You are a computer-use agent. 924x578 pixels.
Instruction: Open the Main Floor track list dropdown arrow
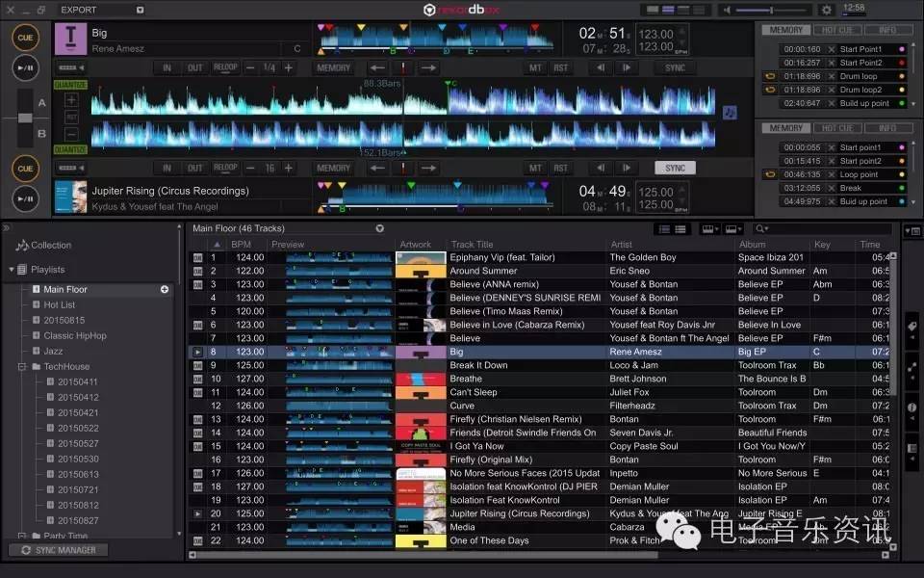coord(379,228)
